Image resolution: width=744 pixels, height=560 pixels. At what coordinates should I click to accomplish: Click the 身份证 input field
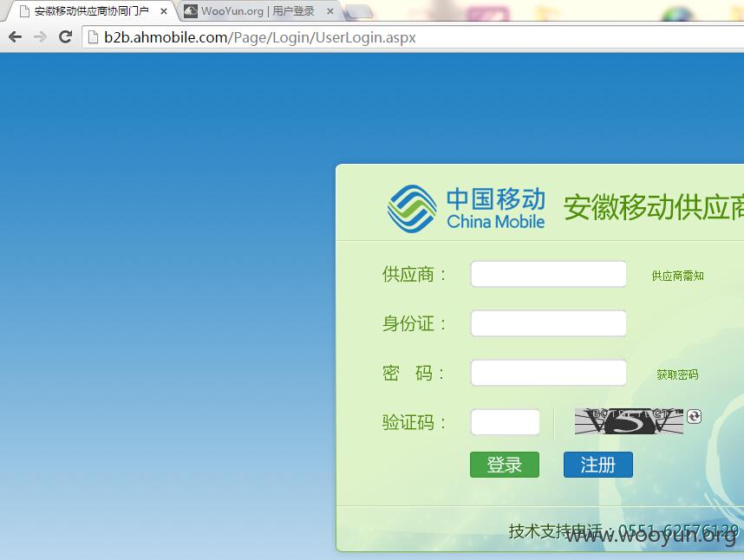tap(549, 323)
